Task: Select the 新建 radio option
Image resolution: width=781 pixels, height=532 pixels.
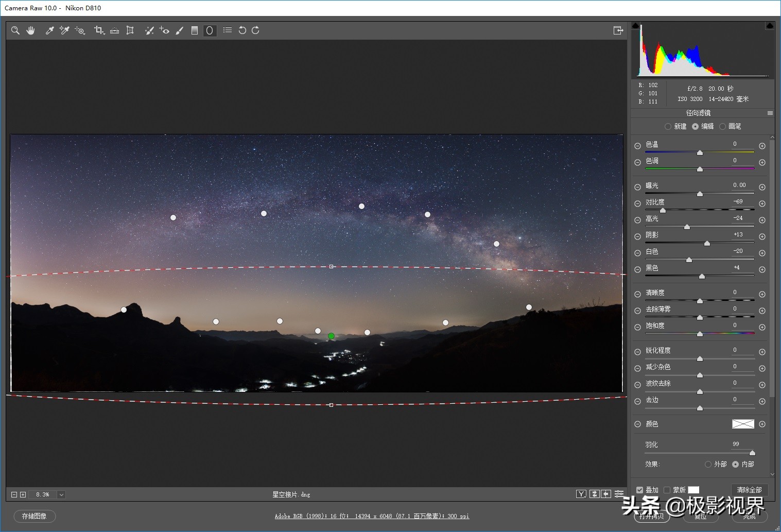Action: point(668,126)
